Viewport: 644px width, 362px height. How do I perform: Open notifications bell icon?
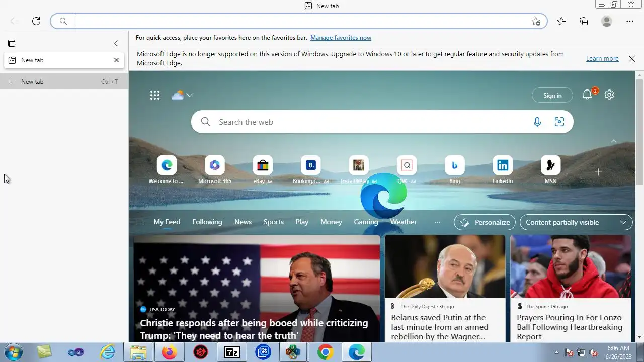(587, 95)
